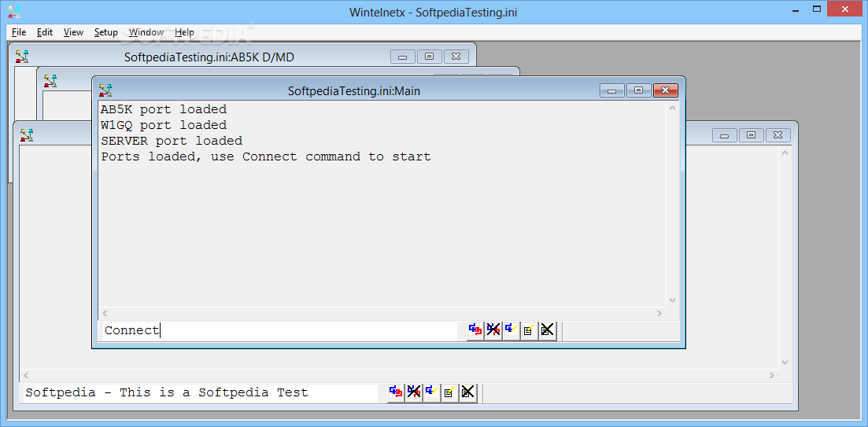Click the connect icon in Main window toolbar
The image size is (868, 427).
[475, 331]
